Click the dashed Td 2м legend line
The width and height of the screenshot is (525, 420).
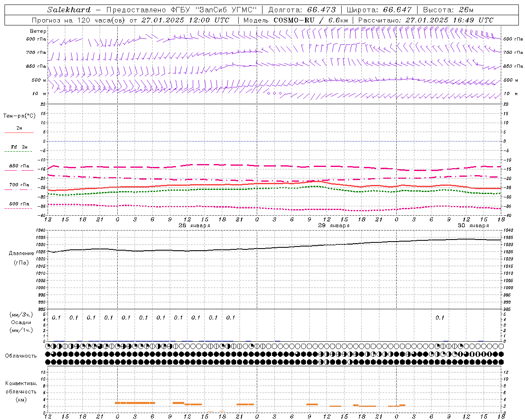[19, 152]
